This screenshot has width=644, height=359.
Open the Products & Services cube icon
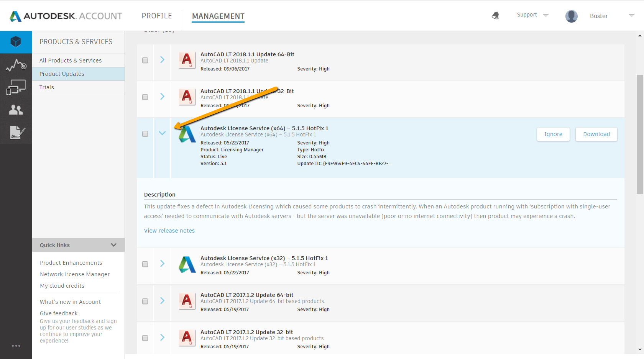click(16, 42)
